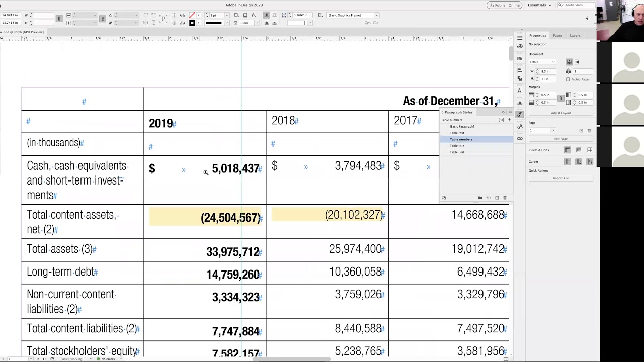Expand opacity 100% flyout arrow
644x362 pixels.
(x=257, y=23)
